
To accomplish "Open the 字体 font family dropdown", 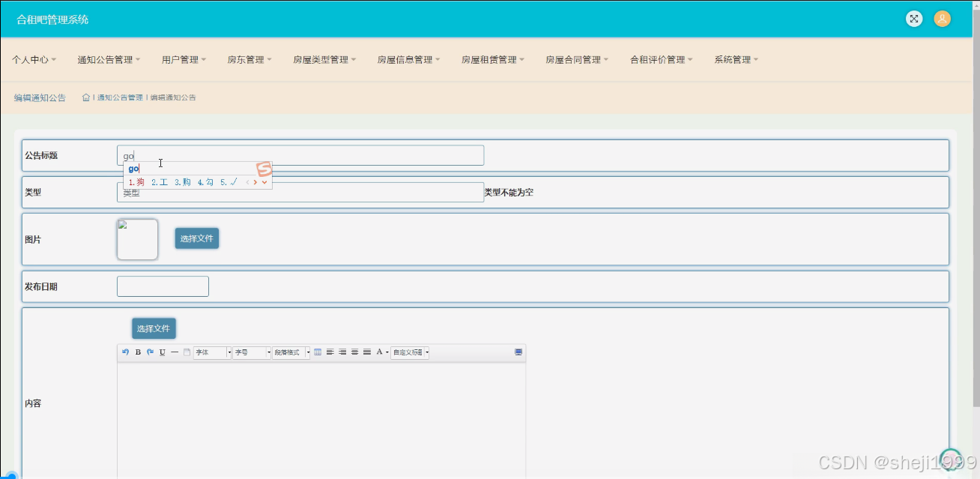I will tap(212, 352).
